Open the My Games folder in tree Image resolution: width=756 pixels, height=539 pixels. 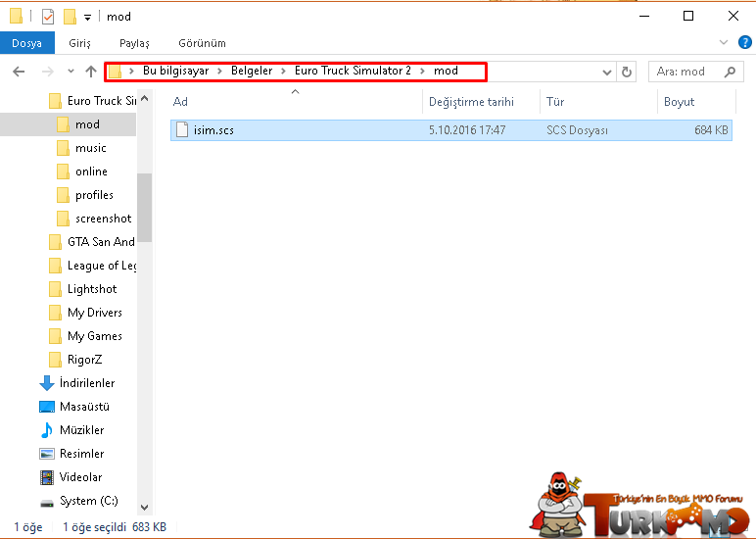85,336
